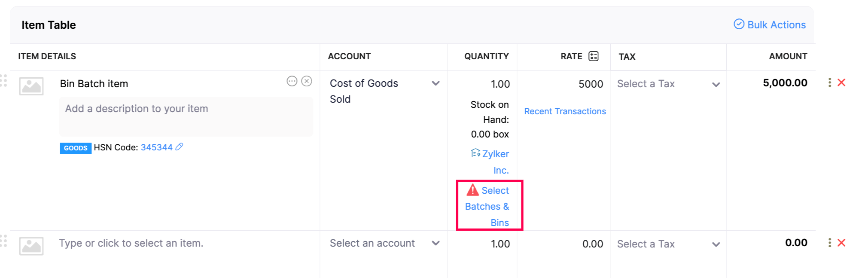Click the Bin Batch item image thumbnail
The image size is (868, 278).
(x=31, y=86)
